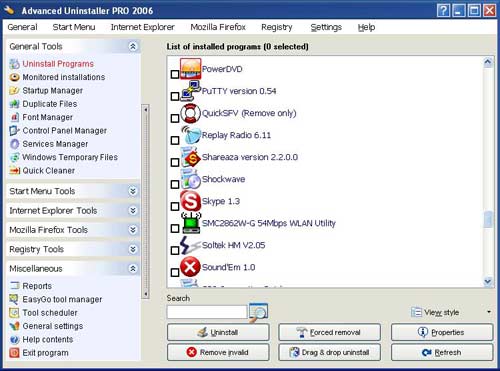Viewport: 500px width, 371px height.
Task: Open the Settings menu
Action: [x=326, y=27]
